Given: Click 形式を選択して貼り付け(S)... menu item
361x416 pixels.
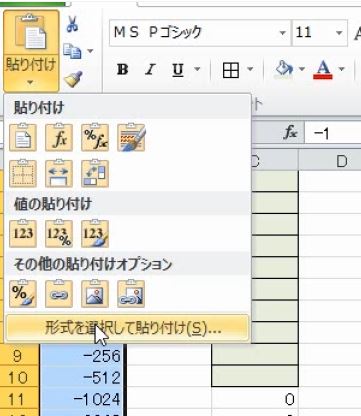Looking at the screenshot, I should (127, 329).
